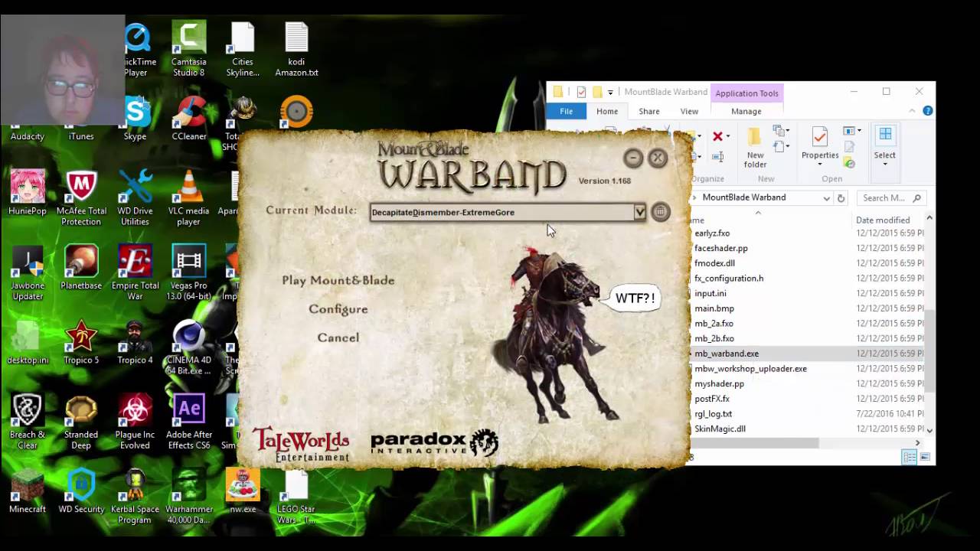Select the Plague Inc Evolved icon
This screenshot has height=551, width=980.
click(x=136, y=422)
